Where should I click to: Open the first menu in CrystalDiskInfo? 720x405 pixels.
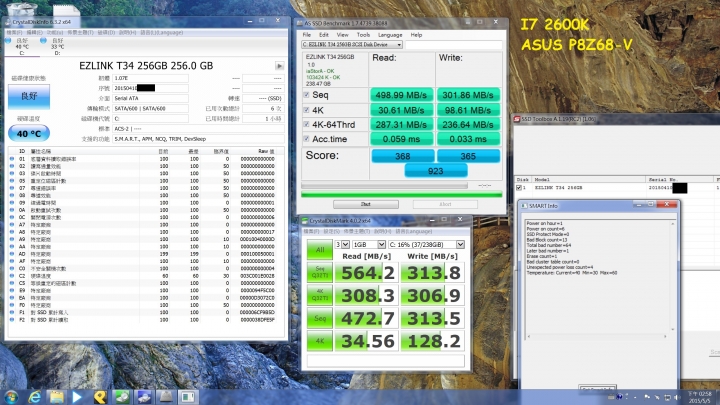click(14, 33)
